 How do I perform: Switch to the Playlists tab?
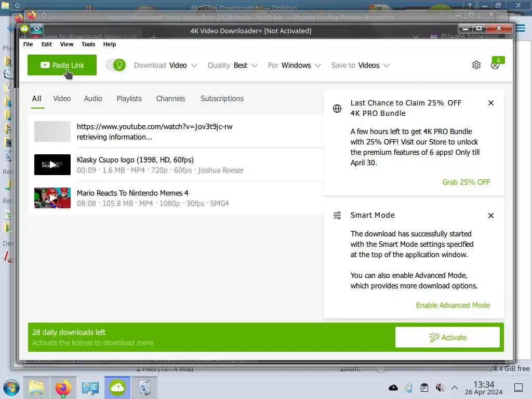pos(129,98)
